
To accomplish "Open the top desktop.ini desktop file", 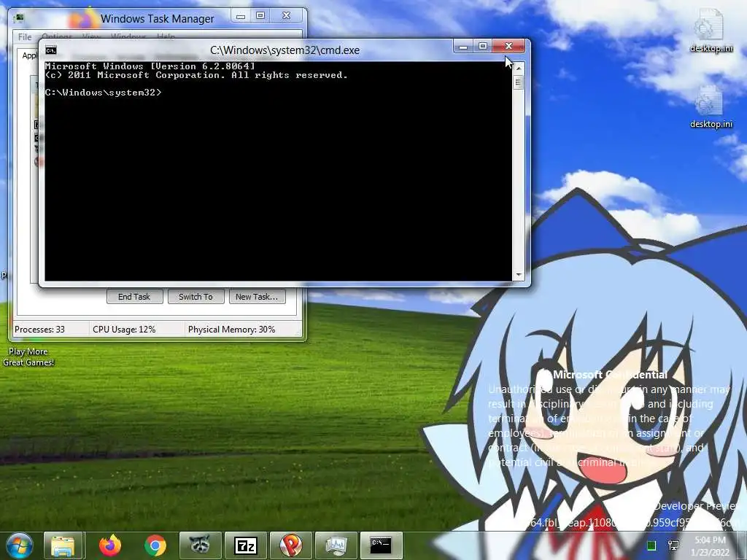I will pos(711,31).
